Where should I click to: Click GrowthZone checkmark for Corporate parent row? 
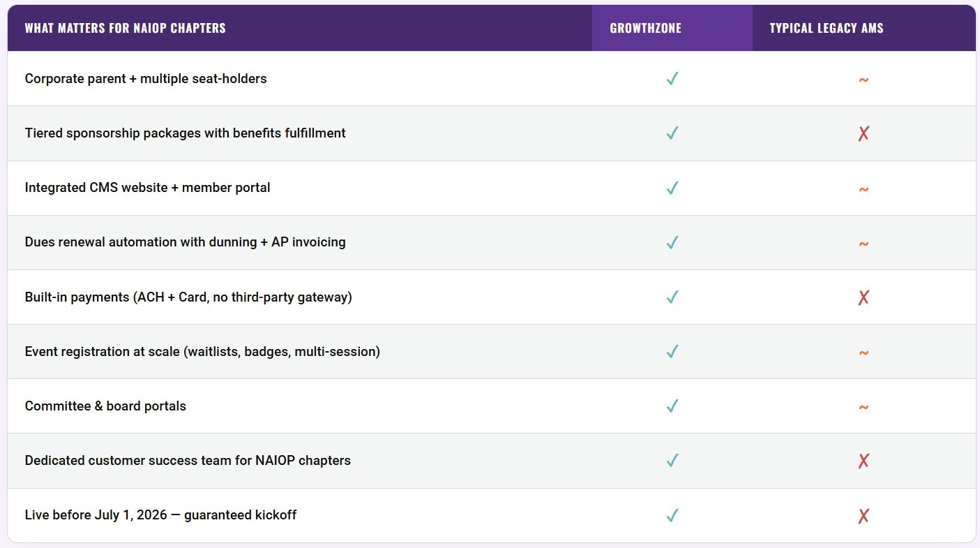[x=672, y=79]
